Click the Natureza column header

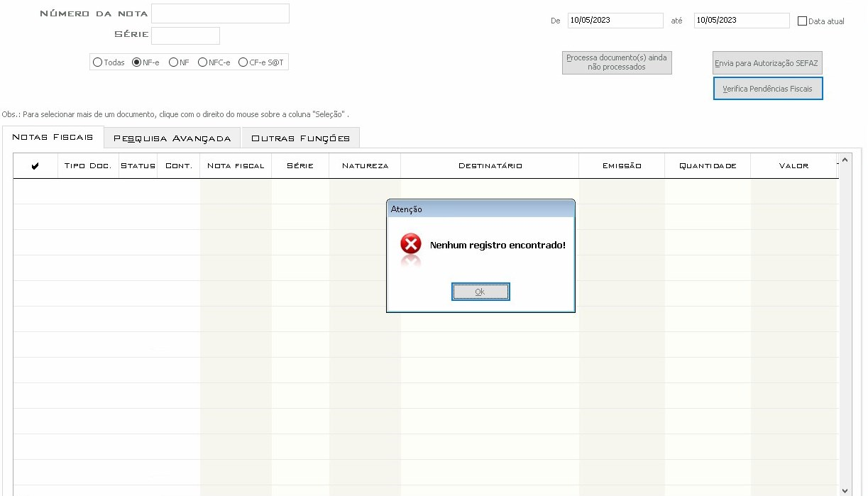coord(365,166)
